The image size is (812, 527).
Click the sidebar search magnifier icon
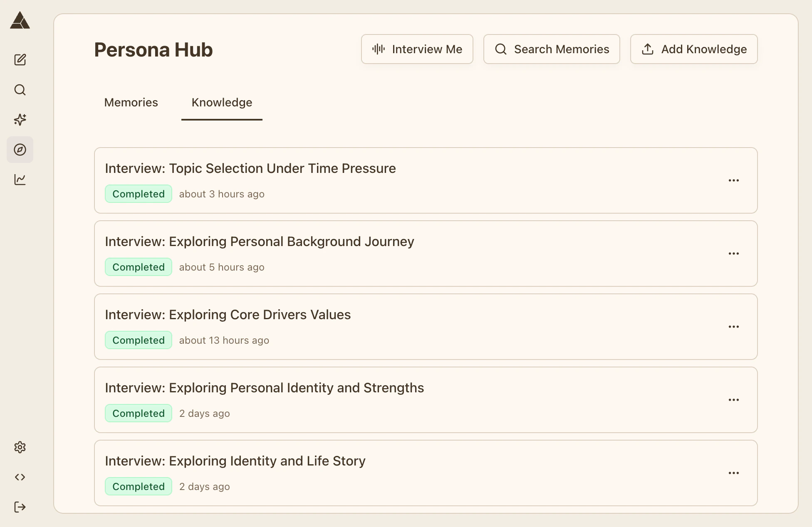click(x=20, y=90)
